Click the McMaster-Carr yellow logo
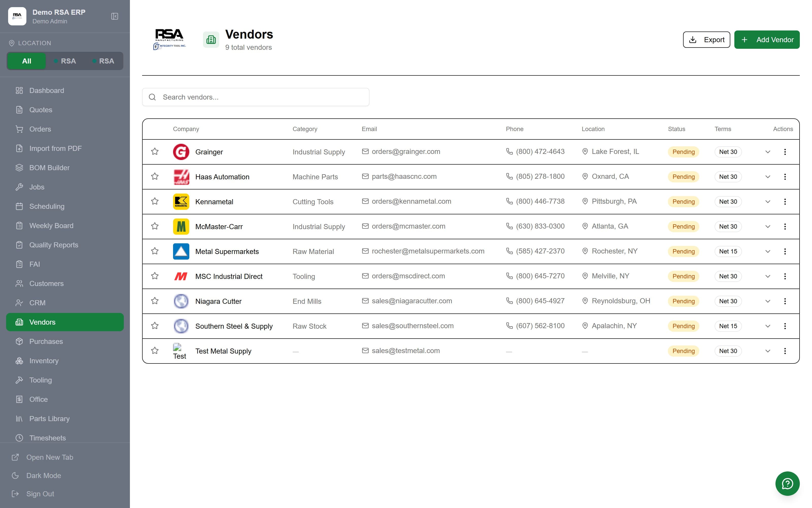 (x=181, y=227)
